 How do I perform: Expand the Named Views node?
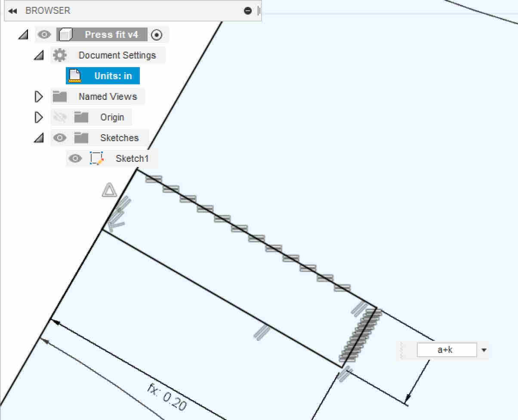(x=39, y=97)
